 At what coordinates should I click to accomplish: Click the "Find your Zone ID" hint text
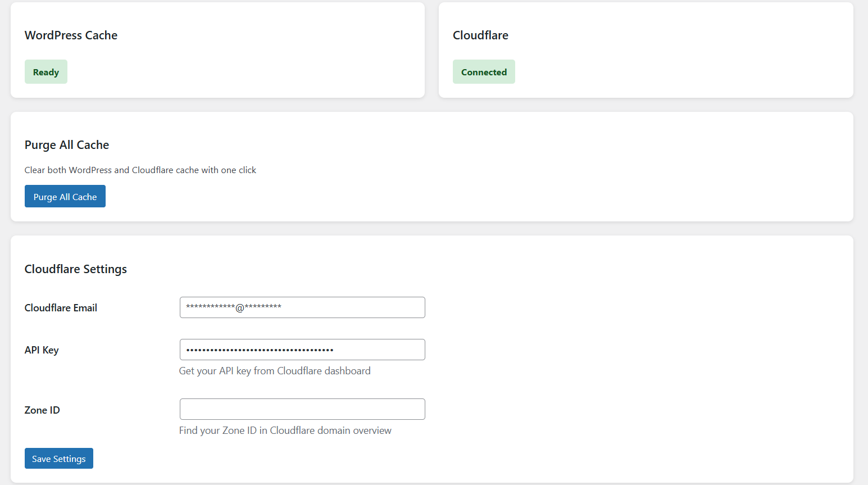pos(285,430)
